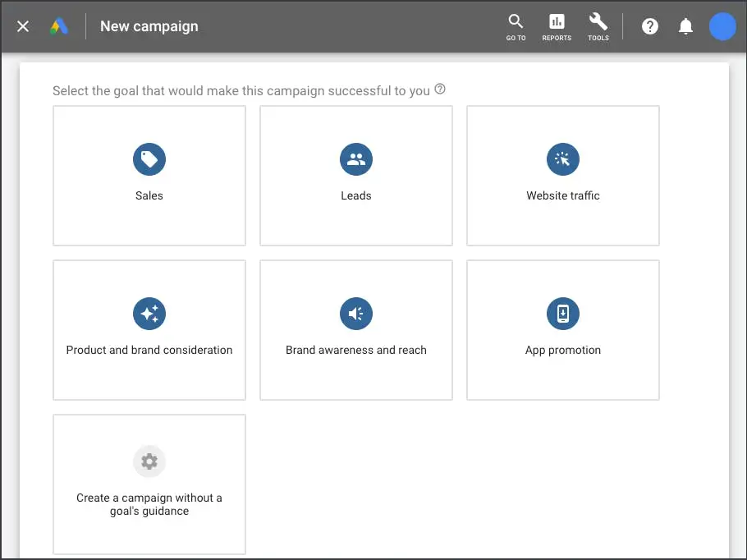Open the Reports menu
This screenshot has width=747, height=560.
pyautogui.click(x=557, y=26)
